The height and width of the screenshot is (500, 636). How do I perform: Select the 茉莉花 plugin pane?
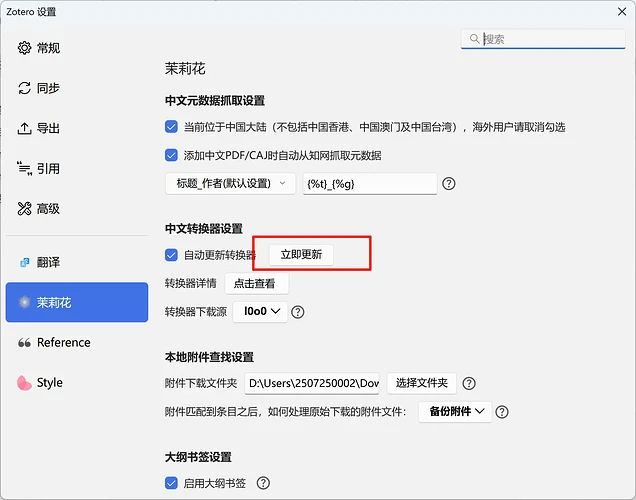click(x=77, y=302)
